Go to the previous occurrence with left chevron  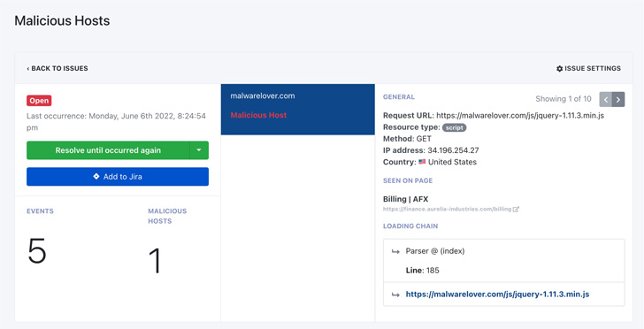point(606,99)
